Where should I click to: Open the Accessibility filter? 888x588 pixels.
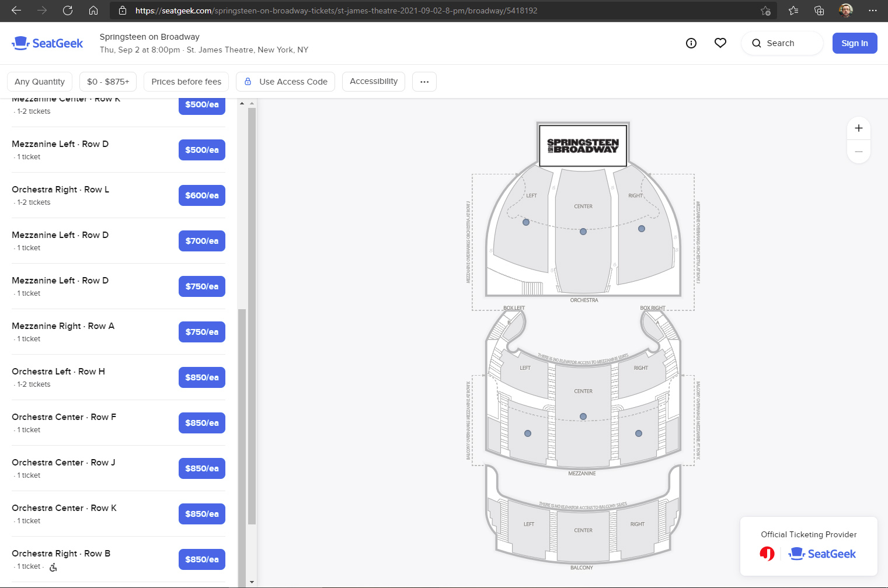[374, 82]
